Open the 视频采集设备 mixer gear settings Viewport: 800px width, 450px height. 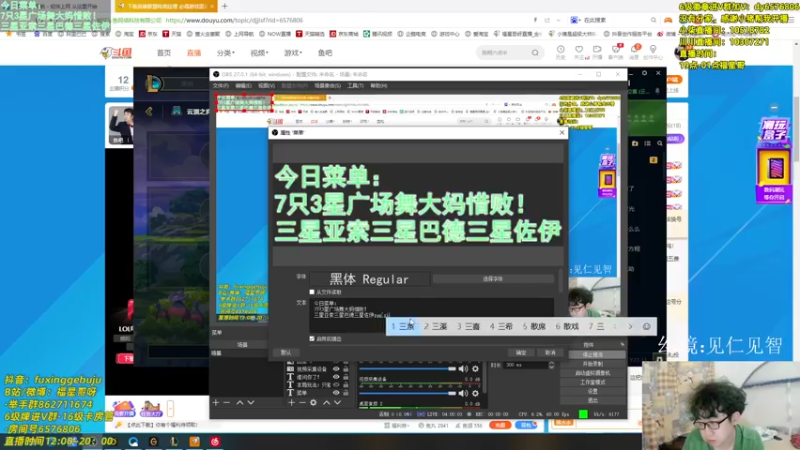pos(476,393)
